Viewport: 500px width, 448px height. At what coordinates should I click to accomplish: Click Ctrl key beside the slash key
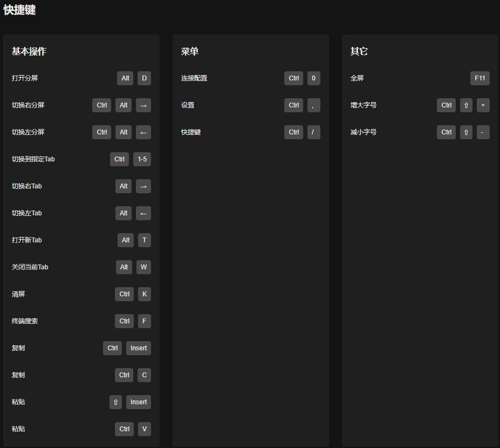pyautogui.click(x=293, y=132)
